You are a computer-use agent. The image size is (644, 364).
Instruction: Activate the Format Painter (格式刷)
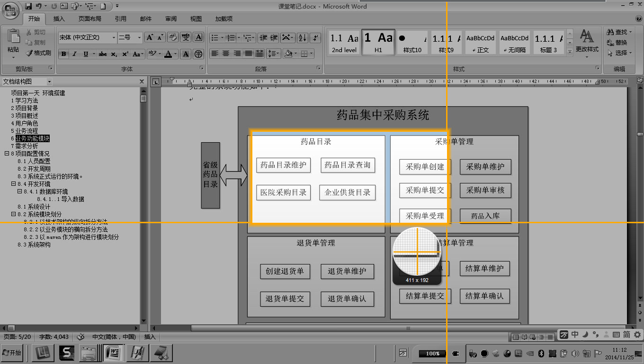point(38,53)
